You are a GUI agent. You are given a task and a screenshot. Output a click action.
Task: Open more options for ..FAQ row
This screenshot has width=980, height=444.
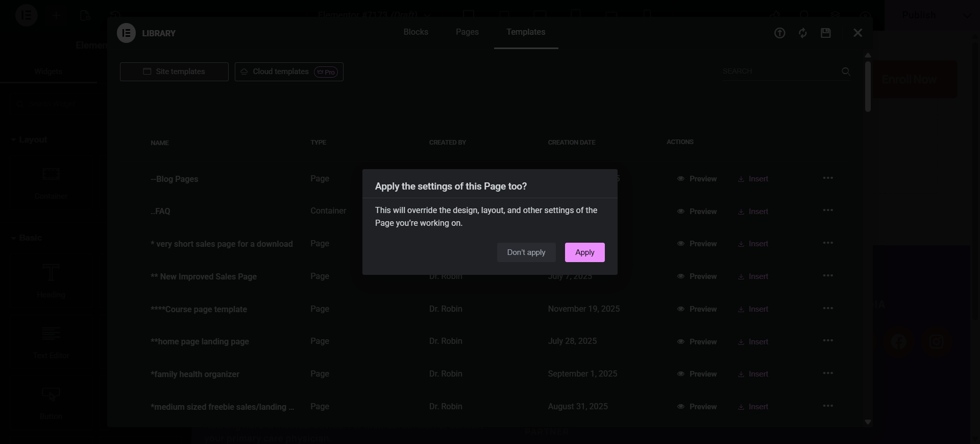click(828, 210)
